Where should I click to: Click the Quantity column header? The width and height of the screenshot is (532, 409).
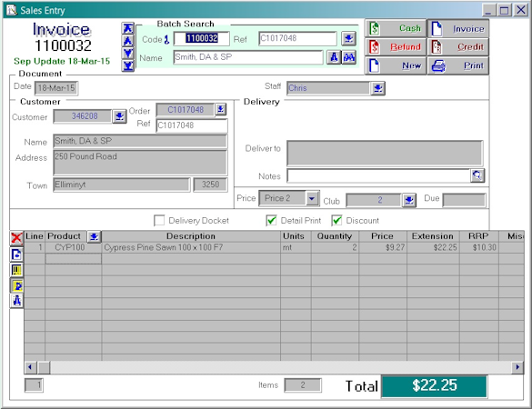(x=335, y=236)
